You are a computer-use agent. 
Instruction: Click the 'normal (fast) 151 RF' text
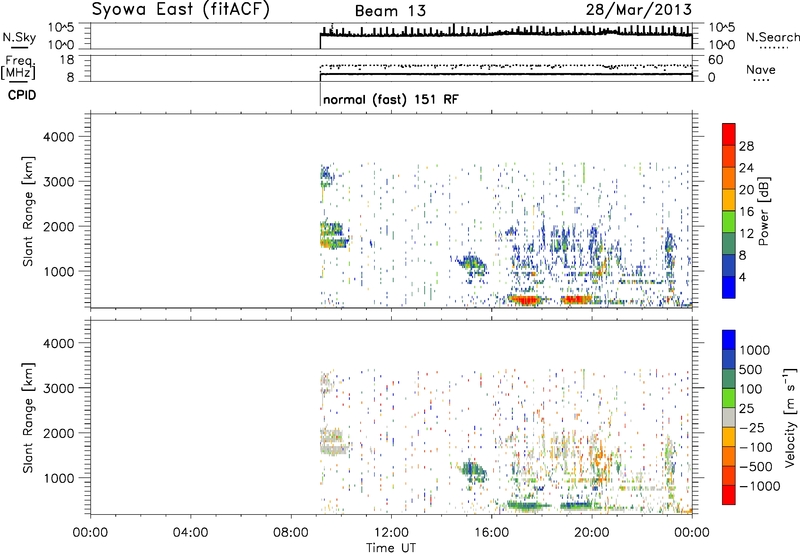pyautogui.click(x=391, y=99)
